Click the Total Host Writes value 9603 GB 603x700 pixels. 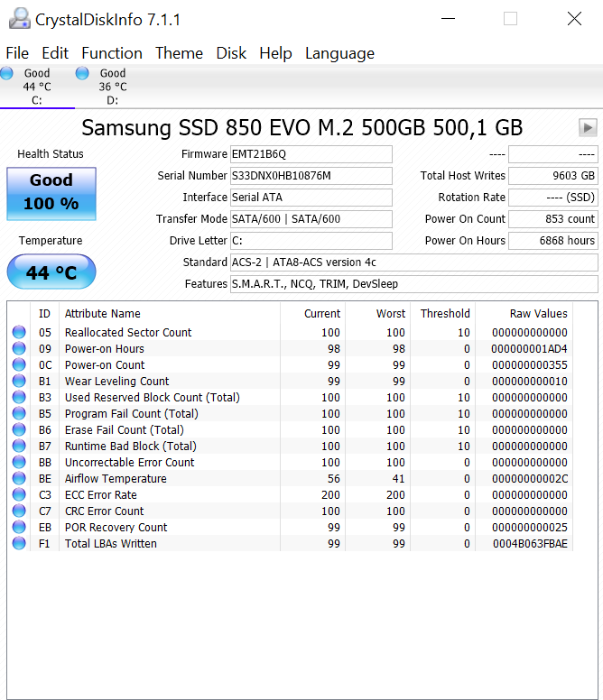553,175
